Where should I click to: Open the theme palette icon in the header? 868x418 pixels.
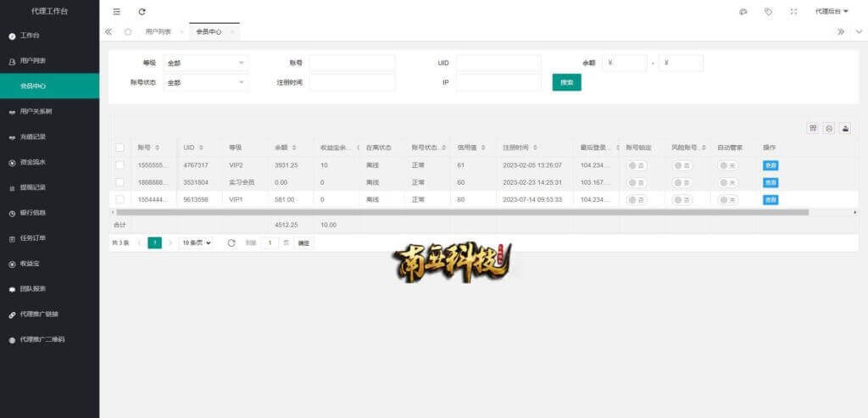tap(743, 12)
